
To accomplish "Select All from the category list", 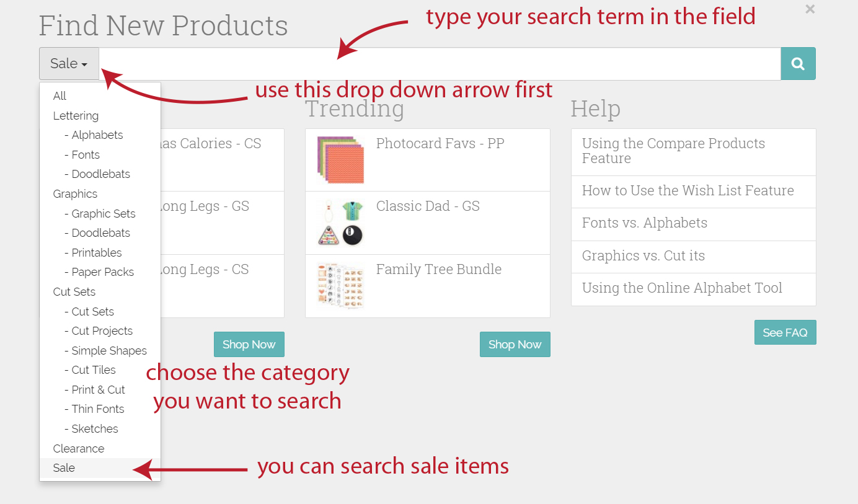I will tap(60, 96).
